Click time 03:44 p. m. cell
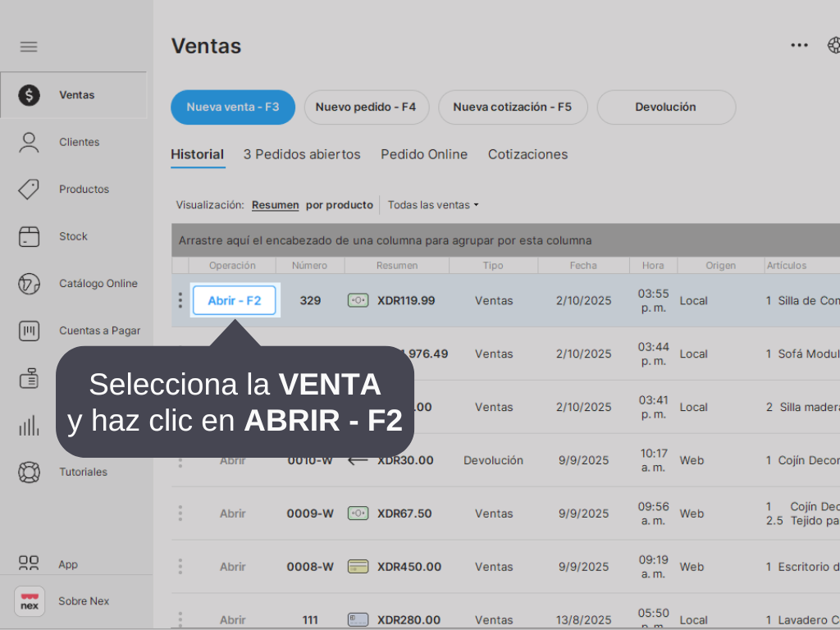The width and height of the screenshot is (840, 630). (654, 354)
